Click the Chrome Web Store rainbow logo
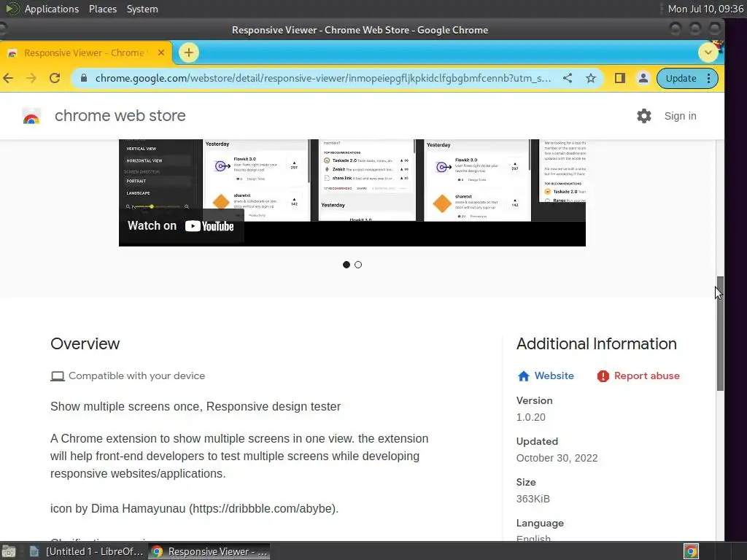The image size is (747, 560). coord(31,116)
